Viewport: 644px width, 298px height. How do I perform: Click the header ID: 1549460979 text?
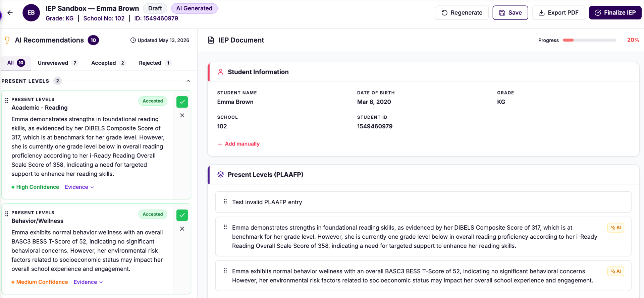156,18
